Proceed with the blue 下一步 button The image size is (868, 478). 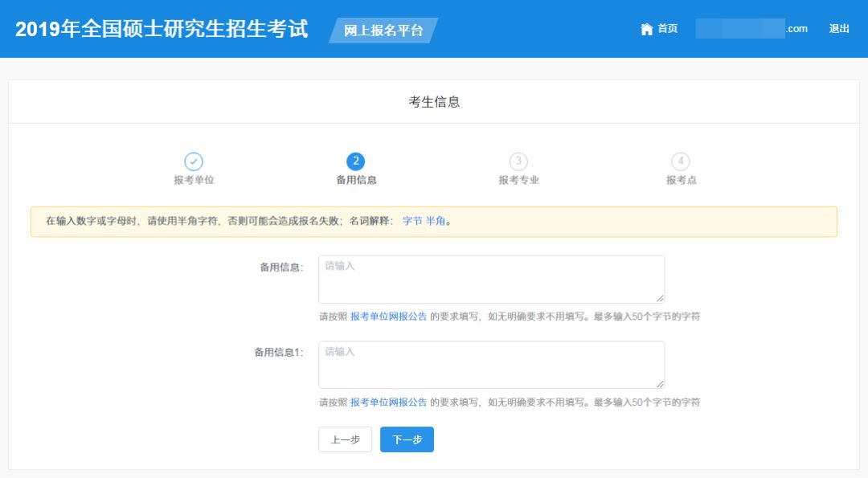click(407, 439)
